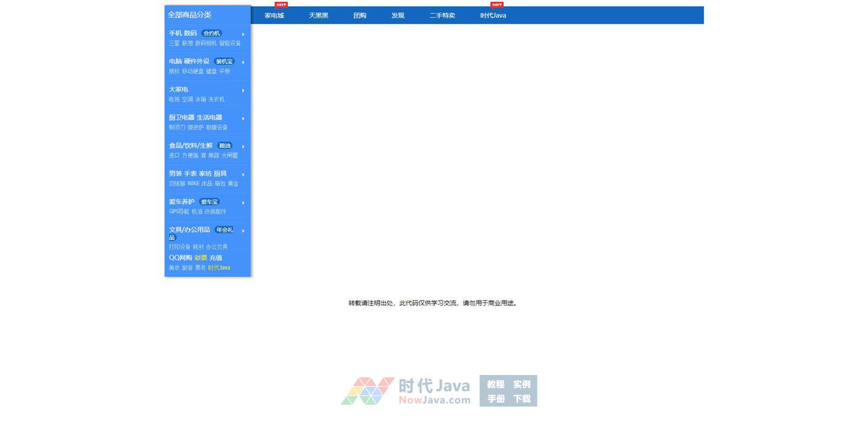Click the 合约机 tag badge
Viewport: 868px width, 437px height.
(211, 33)
